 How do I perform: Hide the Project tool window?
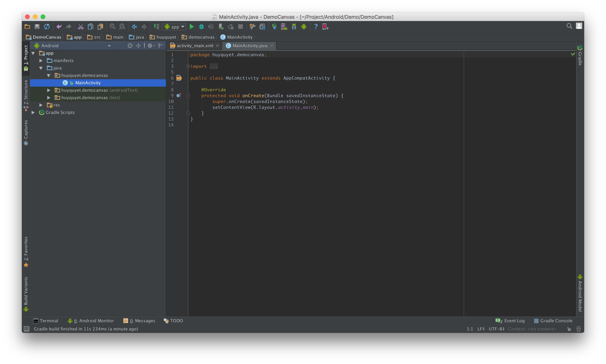click(x=161, y=46)
